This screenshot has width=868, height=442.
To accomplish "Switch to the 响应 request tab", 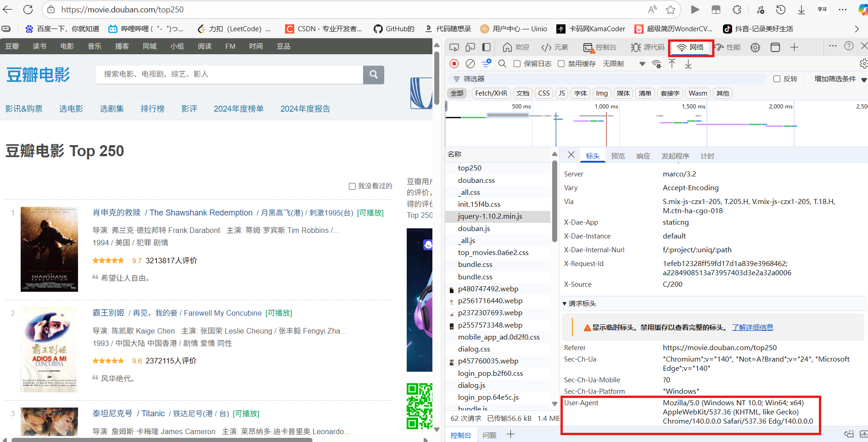I will pos(643,156).
